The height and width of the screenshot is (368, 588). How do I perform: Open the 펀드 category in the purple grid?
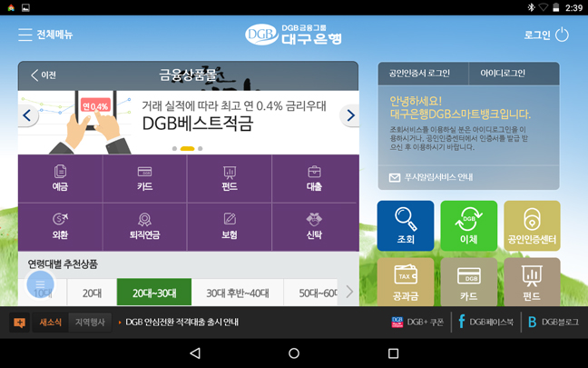[230, 178]
